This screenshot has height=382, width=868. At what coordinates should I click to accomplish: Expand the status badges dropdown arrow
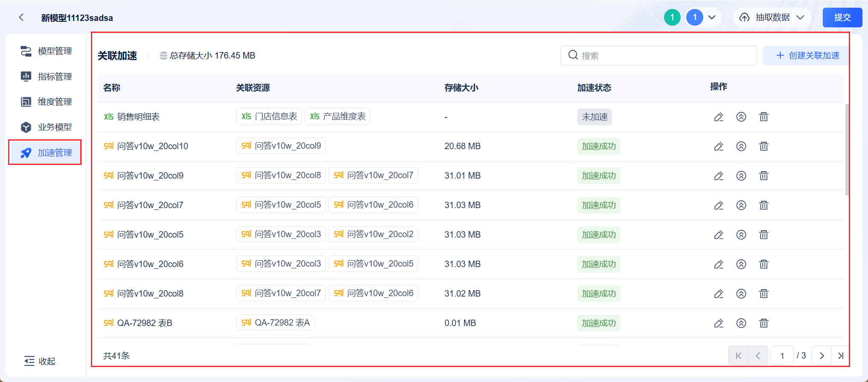click(x=712, y=18)
